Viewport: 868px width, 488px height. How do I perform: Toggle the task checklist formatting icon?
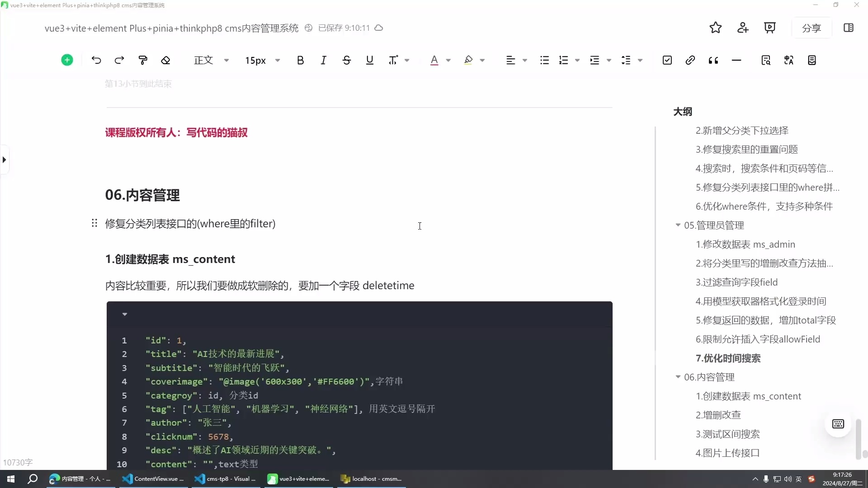coord(667,60)
